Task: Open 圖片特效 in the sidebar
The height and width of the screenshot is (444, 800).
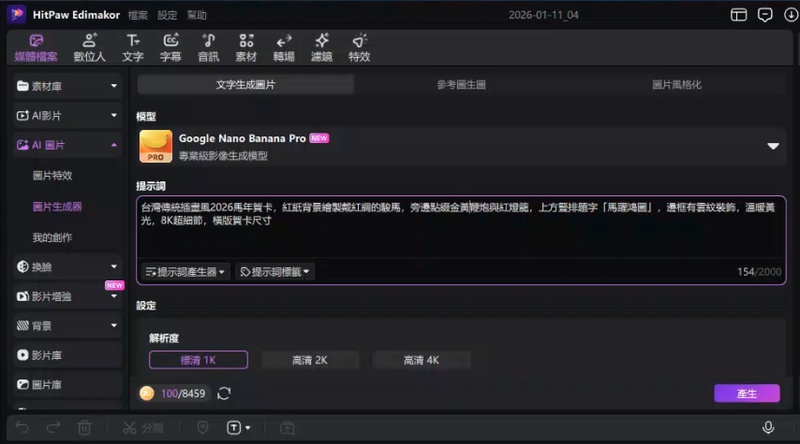Action: (53, 176)
